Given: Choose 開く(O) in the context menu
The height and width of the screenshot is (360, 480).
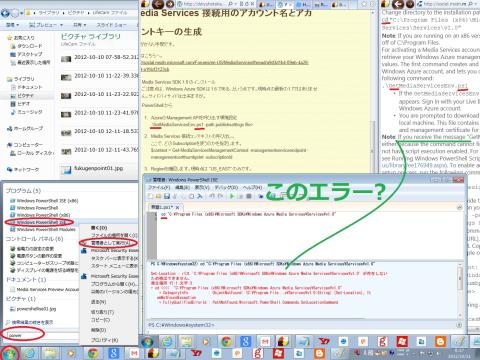Looking at the screenshot, I should pyautogui.click(x=99, y=228).
